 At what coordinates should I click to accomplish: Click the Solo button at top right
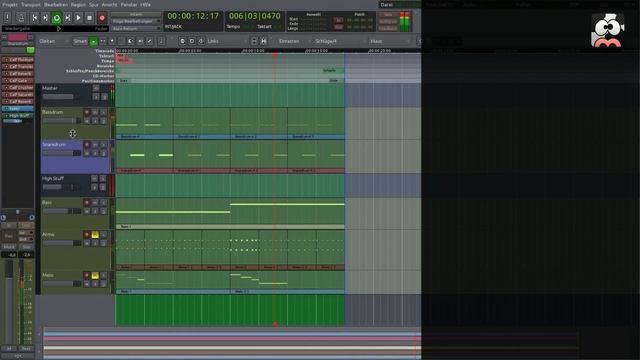(388, 14)
